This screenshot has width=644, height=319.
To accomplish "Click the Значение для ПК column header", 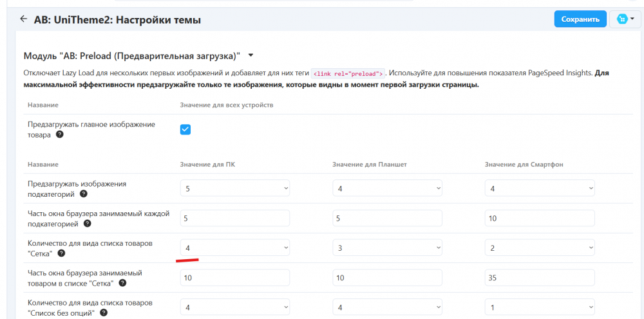I will [207, 165].
